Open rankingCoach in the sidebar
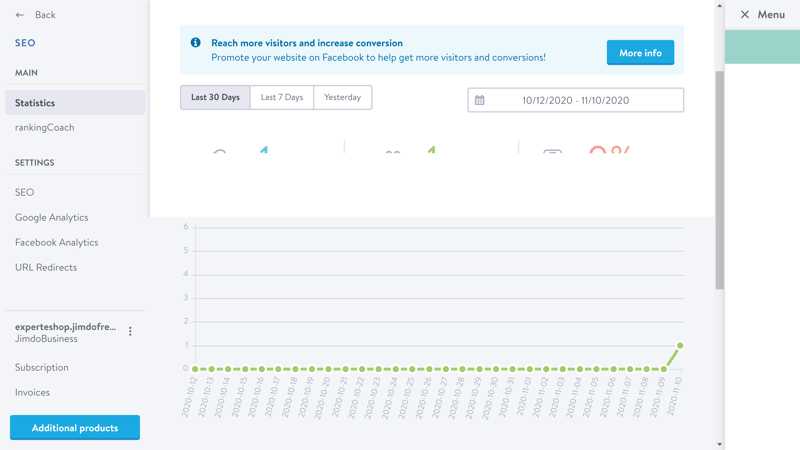This screenshot has width=800, height=450. pyautogui.click(x=44, y=128)
